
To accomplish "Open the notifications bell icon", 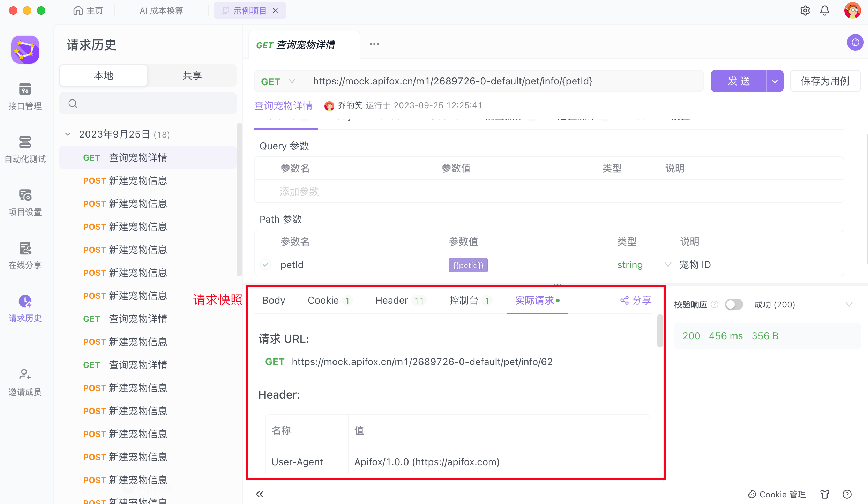I will 824,10.
